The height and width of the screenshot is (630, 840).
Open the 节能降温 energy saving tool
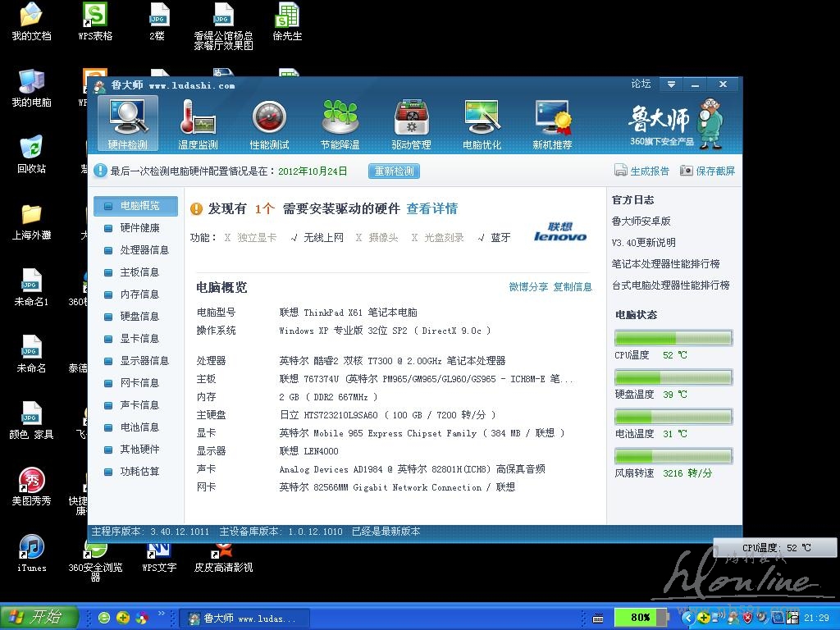(x=340, y=125)
